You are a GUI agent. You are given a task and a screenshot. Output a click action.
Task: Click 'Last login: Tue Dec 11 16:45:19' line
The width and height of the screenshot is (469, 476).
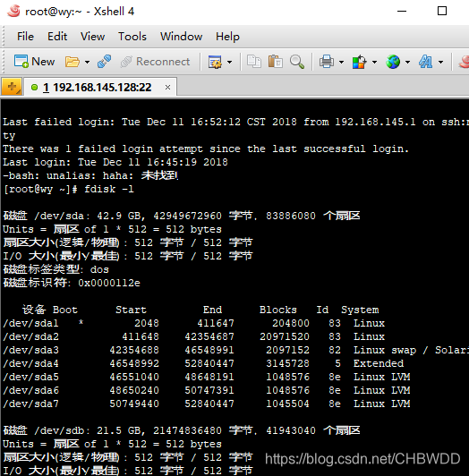[115, 162]
